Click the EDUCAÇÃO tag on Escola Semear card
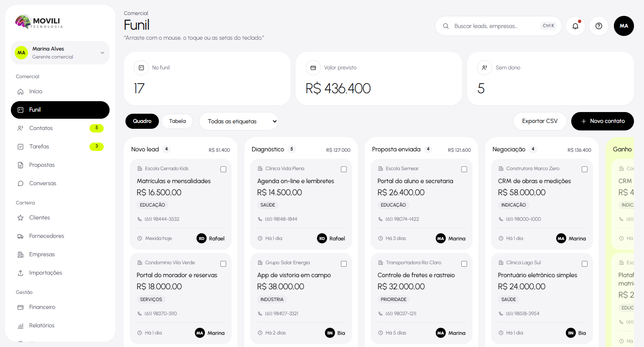 click(393, 205)
